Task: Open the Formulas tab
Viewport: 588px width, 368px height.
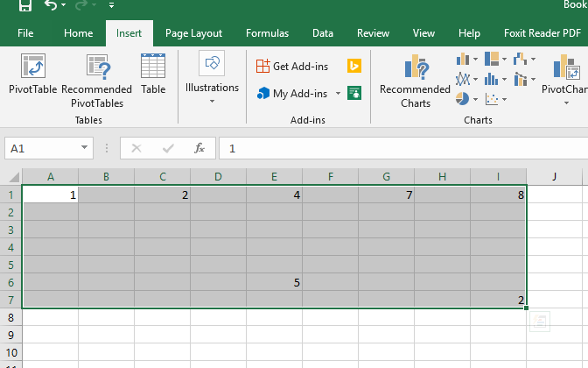Action: (x=268, y=33)
